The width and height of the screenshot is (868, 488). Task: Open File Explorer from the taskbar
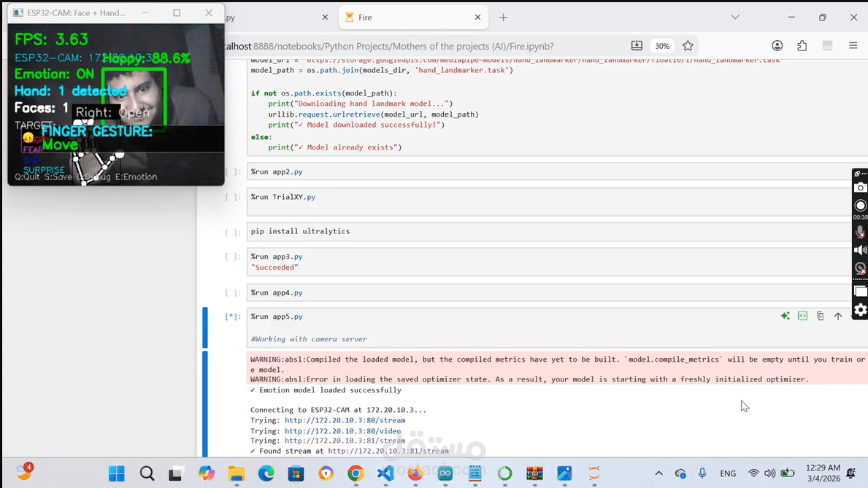pos(237,473)
